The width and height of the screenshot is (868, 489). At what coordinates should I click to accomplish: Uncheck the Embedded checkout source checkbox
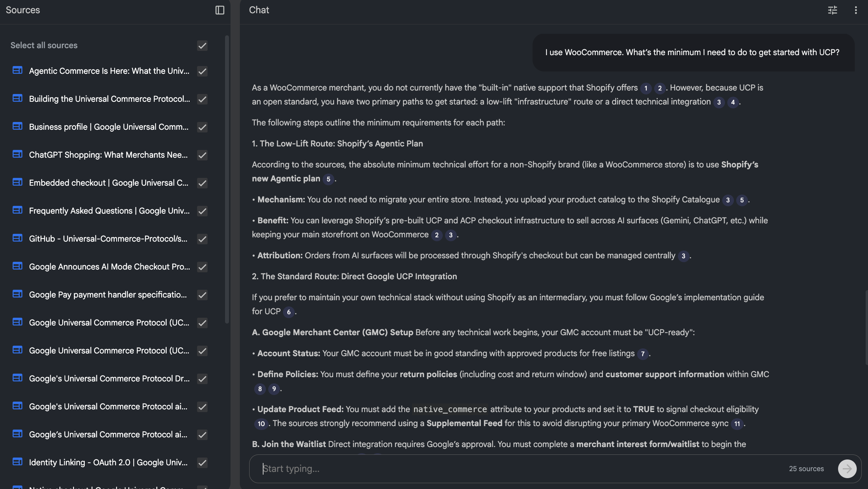(x=202, y=183)
